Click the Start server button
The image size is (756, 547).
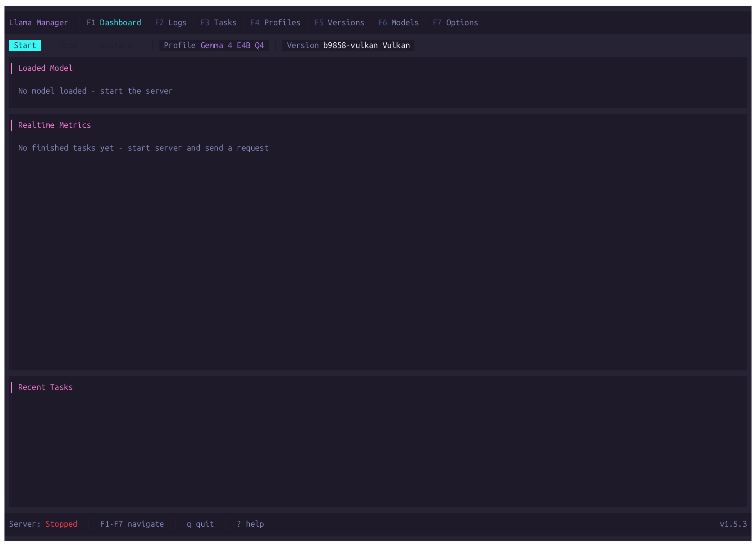pyautogui.click(x=25, y=46)
